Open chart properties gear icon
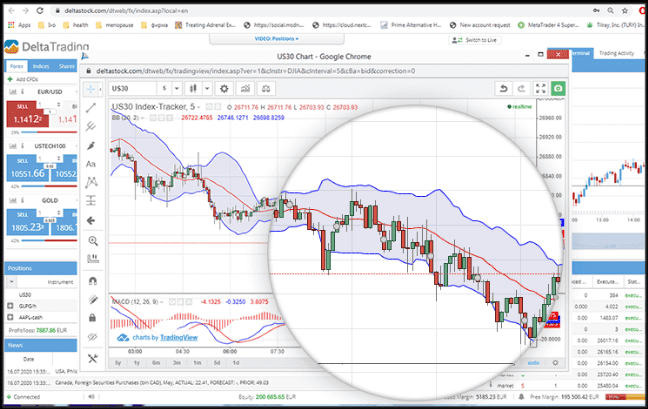 click(x=224, y=88)
